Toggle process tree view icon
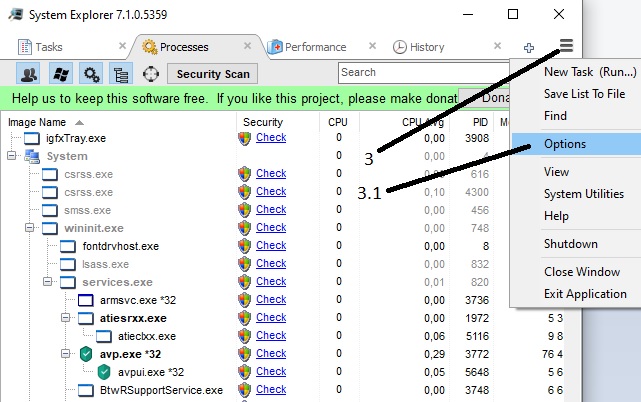This screenshot has width=641, height=402. pyautogui.click(x=121, y=74)
